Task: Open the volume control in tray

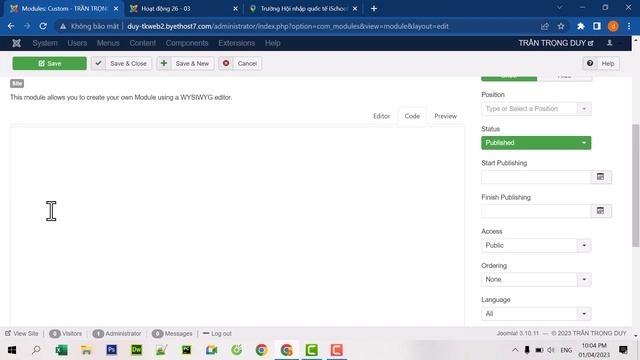Action: 551,350
